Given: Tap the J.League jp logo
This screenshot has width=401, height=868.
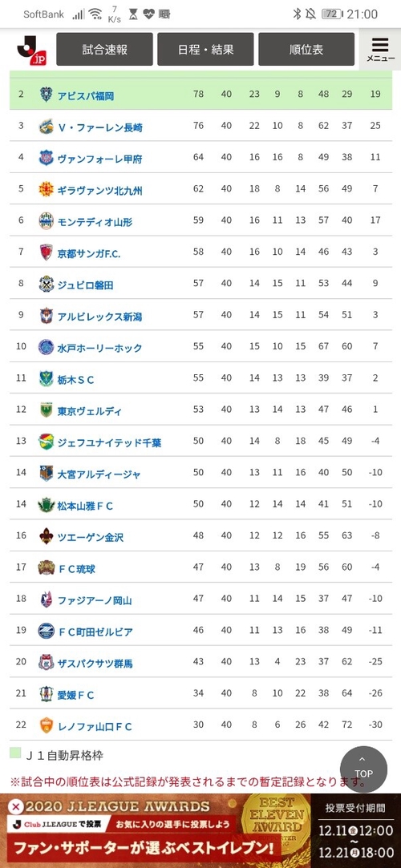Looking at the screenshot, I should pos(30,50).
